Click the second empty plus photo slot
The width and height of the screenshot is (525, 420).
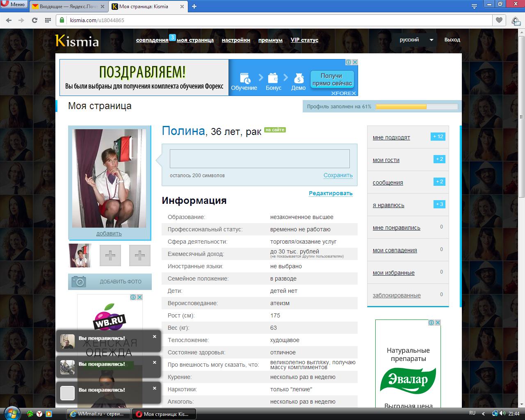coord(140,256)
